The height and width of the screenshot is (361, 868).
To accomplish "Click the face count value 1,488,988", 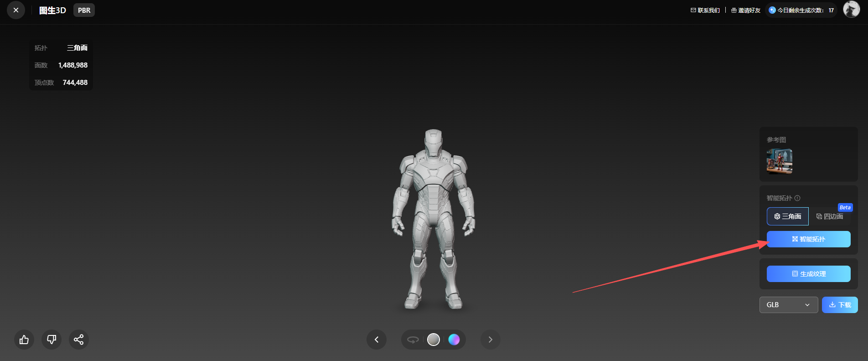I will click(73, 65).
